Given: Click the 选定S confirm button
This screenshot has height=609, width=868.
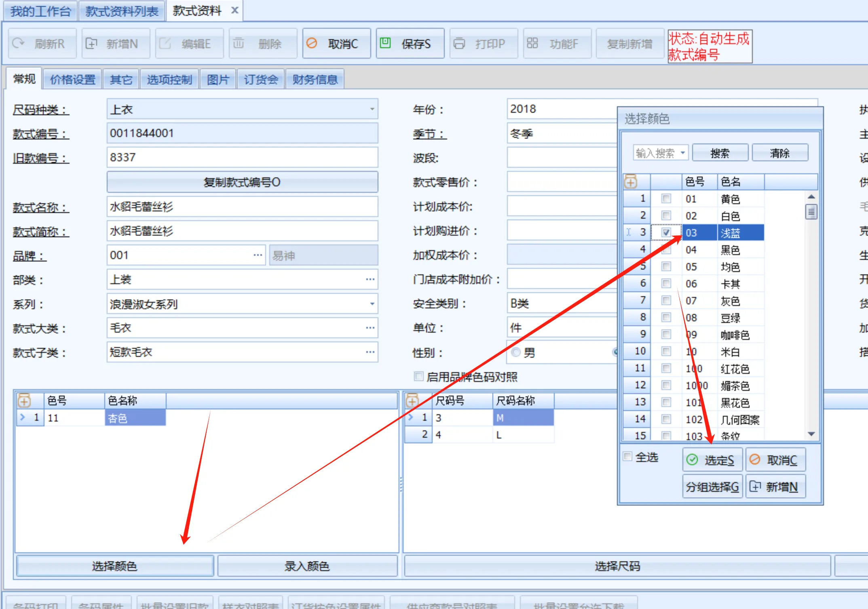Looking at the screenshot, I should point(712,459).
